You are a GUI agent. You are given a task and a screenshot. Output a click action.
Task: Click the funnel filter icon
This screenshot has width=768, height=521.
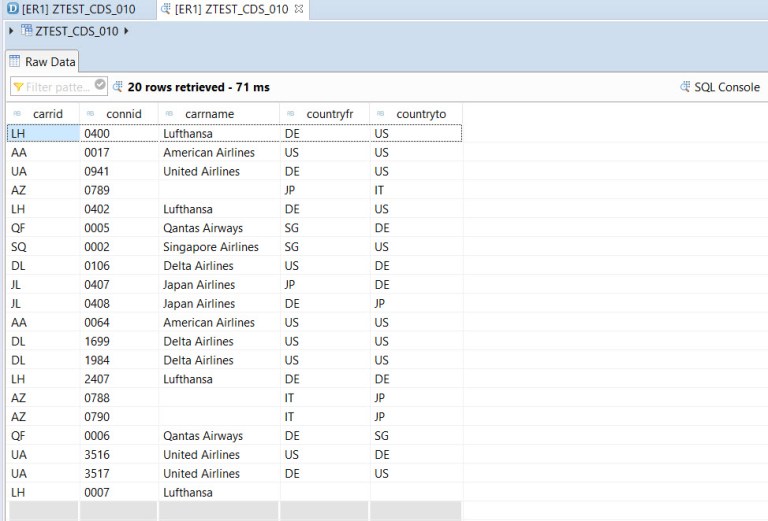click(x=18, y=87)
